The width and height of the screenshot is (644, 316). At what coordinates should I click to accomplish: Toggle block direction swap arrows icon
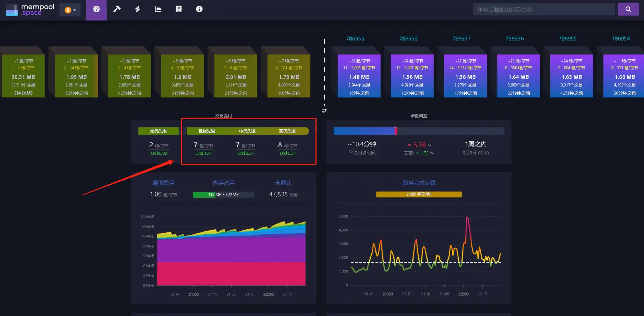pyautogui.click(x=324, y=111)
